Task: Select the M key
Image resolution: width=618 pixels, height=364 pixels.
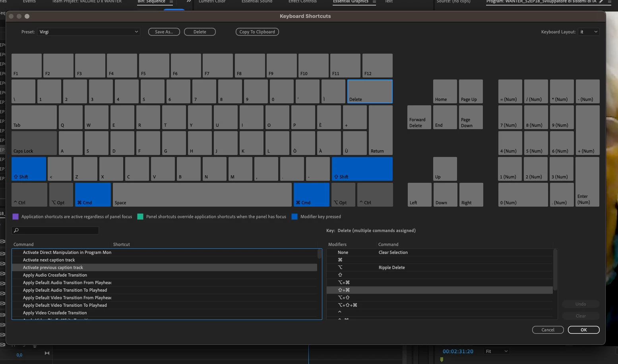Action: coord(240,169)
